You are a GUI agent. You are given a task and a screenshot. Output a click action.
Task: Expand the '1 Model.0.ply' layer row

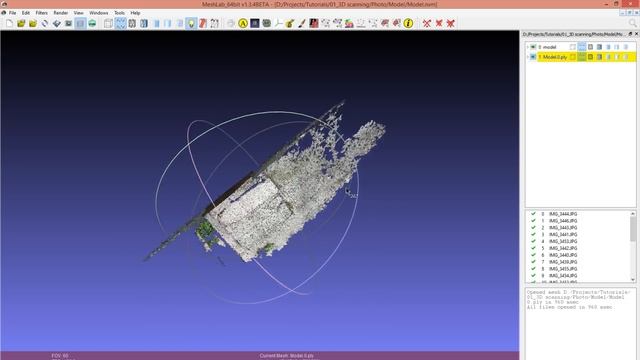[528, 57]
